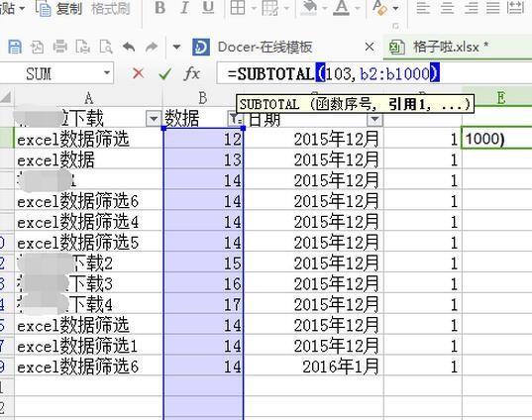532x420 pixels.
Task: Click in the formula bar input
Action: (373, 73)
